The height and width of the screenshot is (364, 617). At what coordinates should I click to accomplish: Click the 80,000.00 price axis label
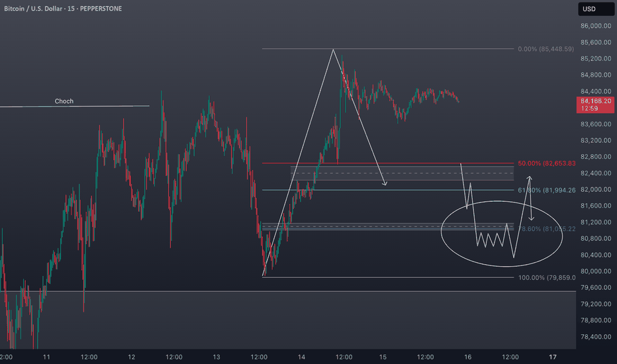coord(596,271)
